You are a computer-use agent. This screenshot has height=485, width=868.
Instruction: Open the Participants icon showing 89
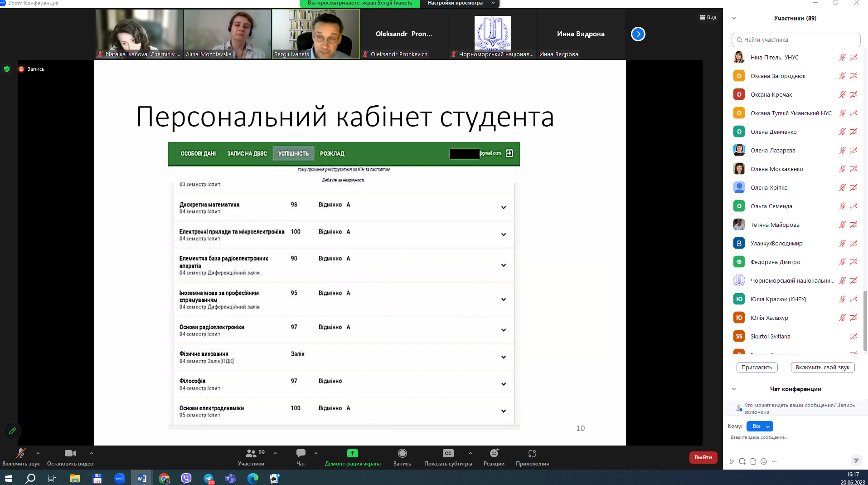(251, 453)
